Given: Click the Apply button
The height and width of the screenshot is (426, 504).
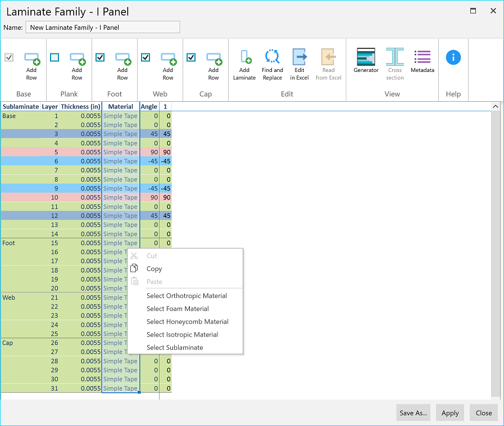Looking at the screenshot, I should 450,413.
